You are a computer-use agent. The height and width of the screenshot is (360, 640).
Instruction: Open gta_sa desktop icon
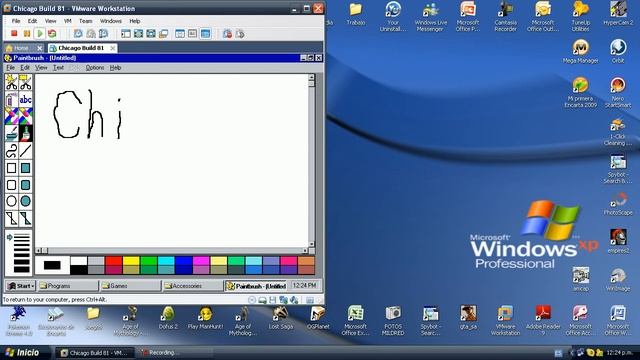(x=468, y=318)
